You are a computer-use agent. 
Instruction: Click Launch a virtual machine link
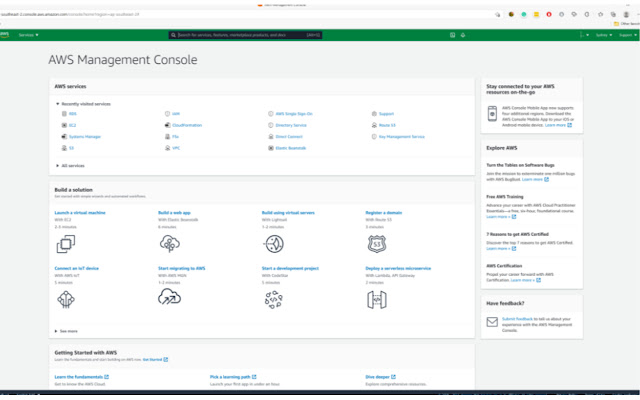[80, 213]
